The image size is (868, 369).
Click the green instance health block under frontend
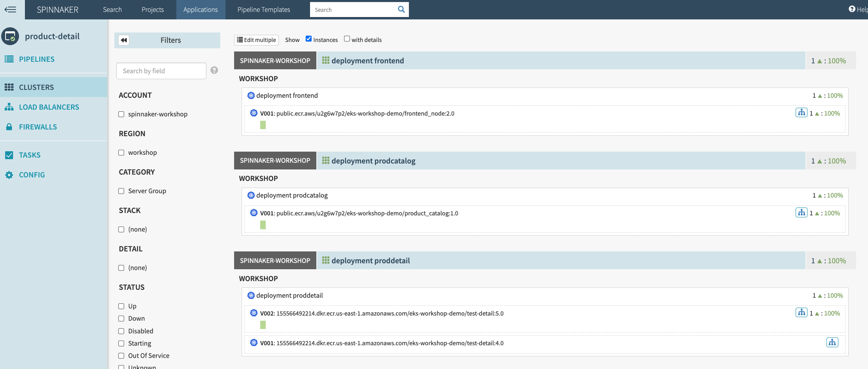click(x=263, y=124)
